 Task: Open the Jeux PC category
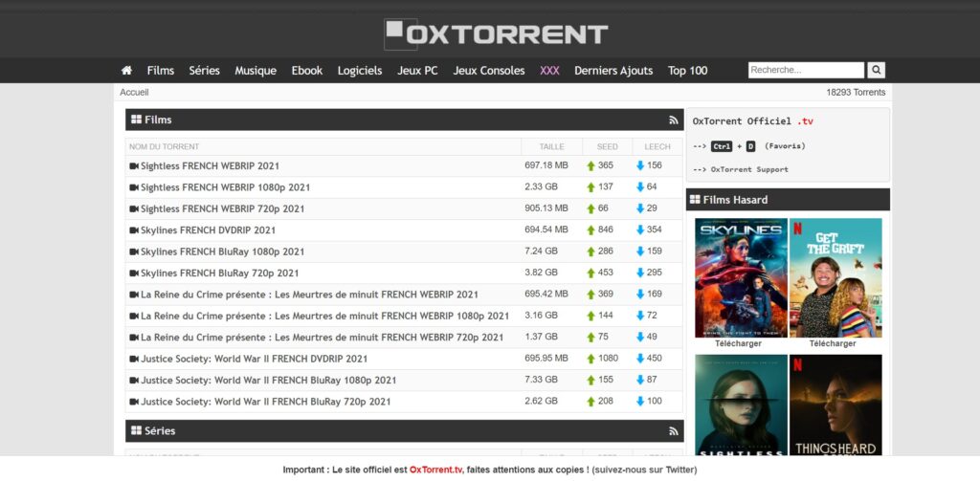tap(417, 71)
